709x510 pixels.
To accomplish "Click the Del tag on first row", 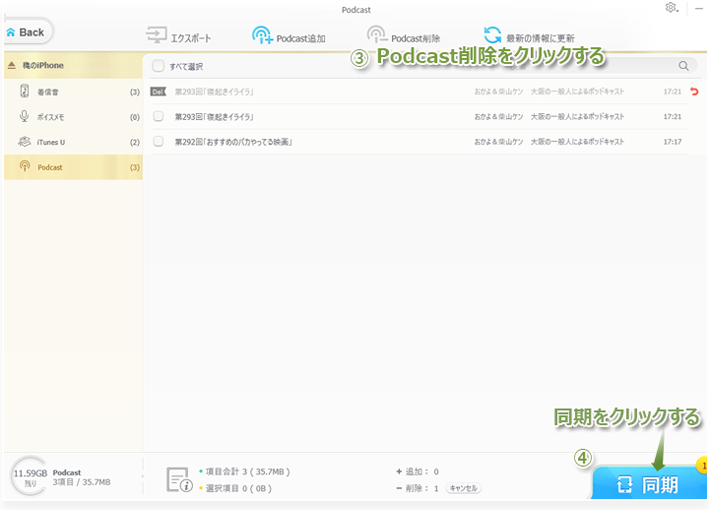I will (158, 92).
